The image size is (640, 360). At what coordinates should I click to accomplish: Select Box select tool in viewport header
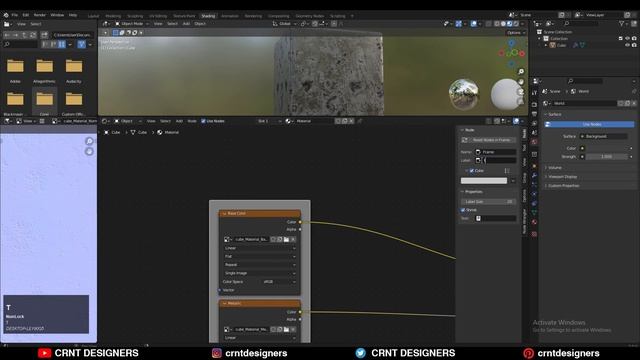tap(116, 33)
